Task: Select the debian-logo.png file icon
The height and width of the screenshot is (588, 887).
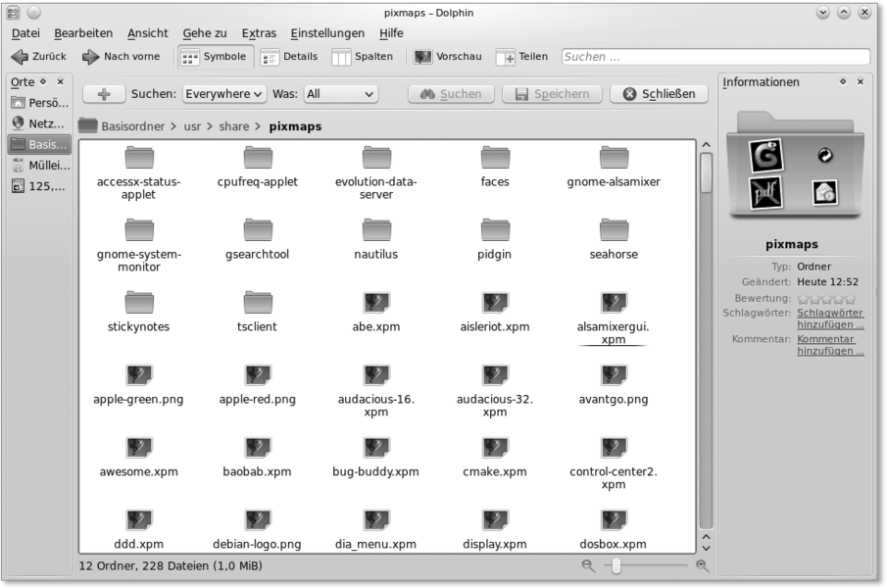Action: click(257, 519)
